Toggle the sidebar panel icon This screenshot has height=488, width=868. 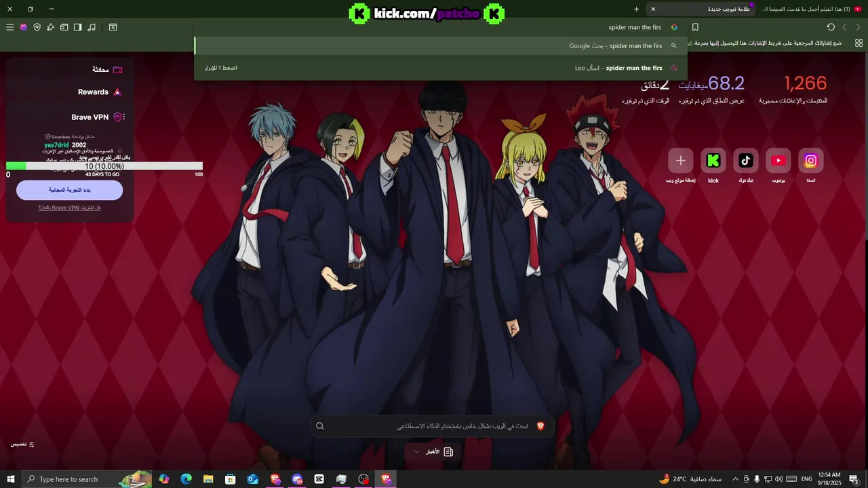[77, 27]
